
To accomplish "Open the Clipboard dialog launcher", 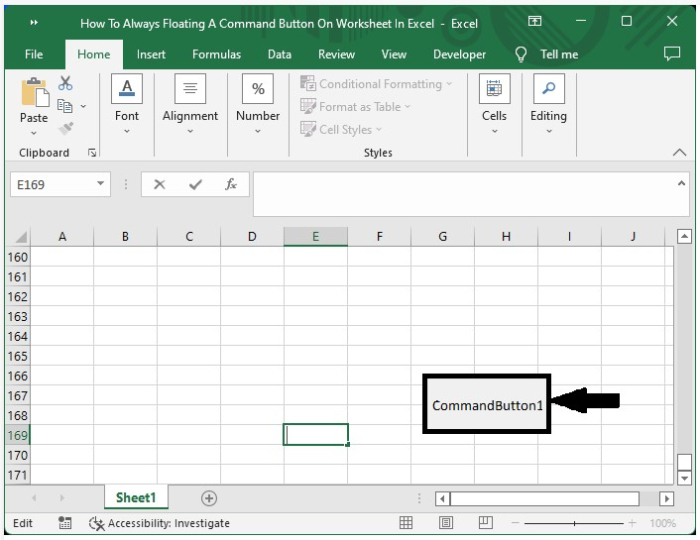I will 92,153.
